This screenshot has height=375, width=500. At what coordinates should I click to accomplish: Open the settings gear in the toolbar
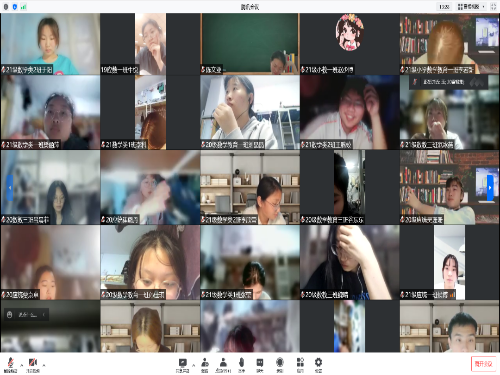pos(318,365)
